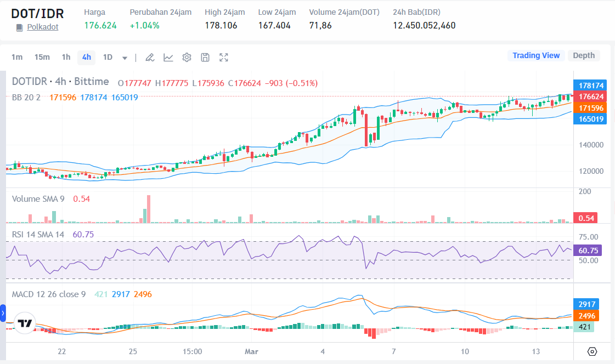Click the upper band price tag 178174
Viewport: 615px width, 364px height.
tap(591, 86)
